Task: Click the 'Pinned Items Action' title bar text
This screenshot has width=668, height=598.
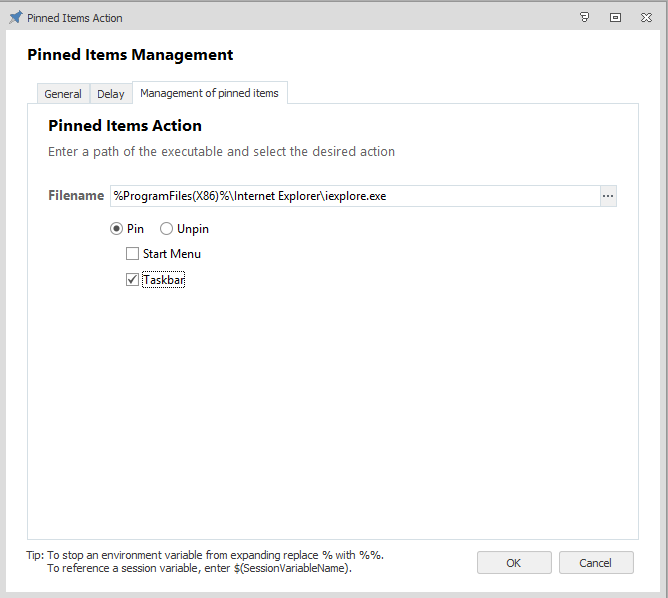Action: [x=75, y=18]
